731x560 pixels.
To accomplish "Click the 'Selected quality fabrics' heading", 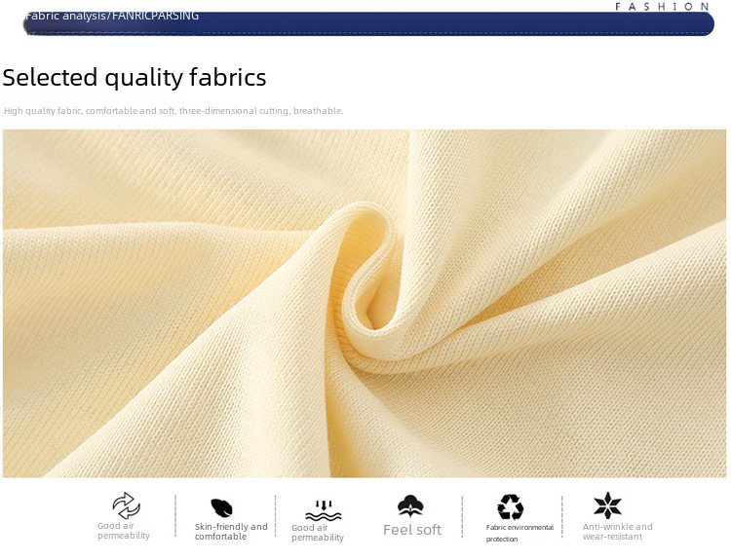I will click(x=135, y=77).
